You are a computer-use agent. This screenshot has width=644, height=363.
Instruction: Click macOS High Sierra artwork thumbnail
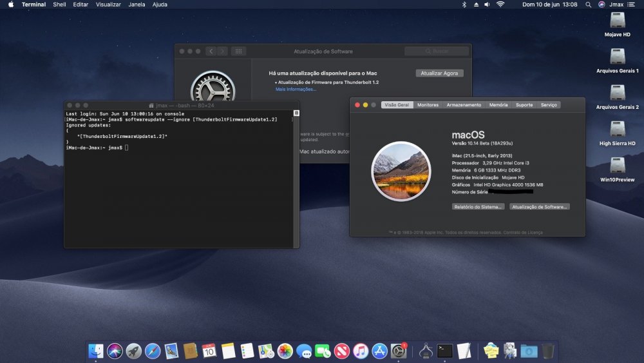[401, 172]
